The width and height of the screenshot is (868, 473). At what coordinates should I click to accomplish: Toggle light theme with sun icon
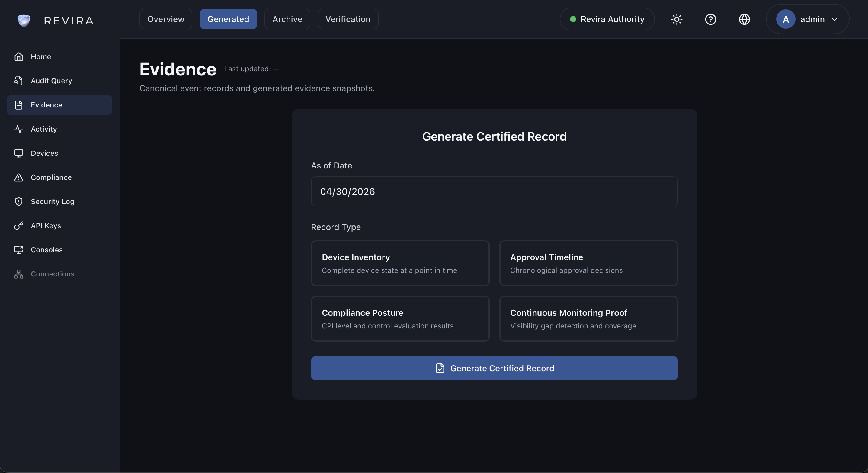point(677,19)
